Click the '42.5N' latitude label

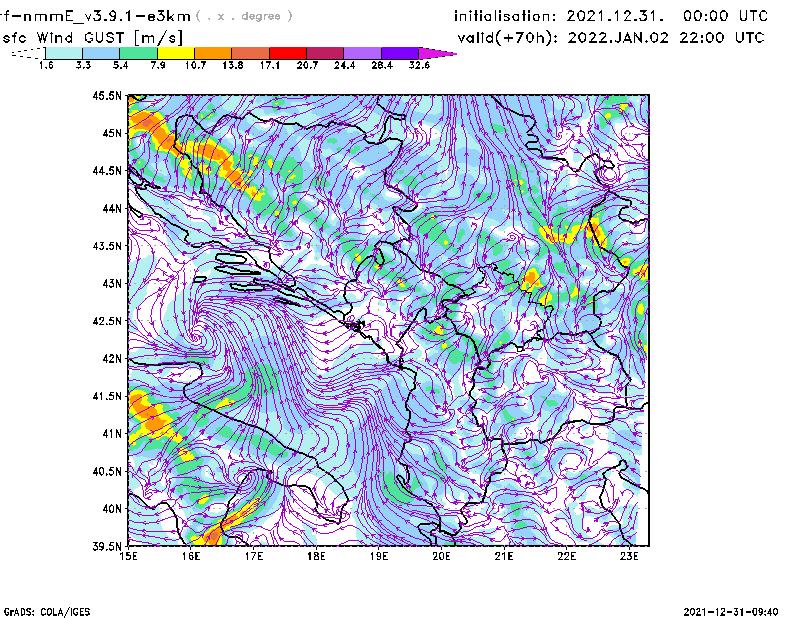pos(107,321)
